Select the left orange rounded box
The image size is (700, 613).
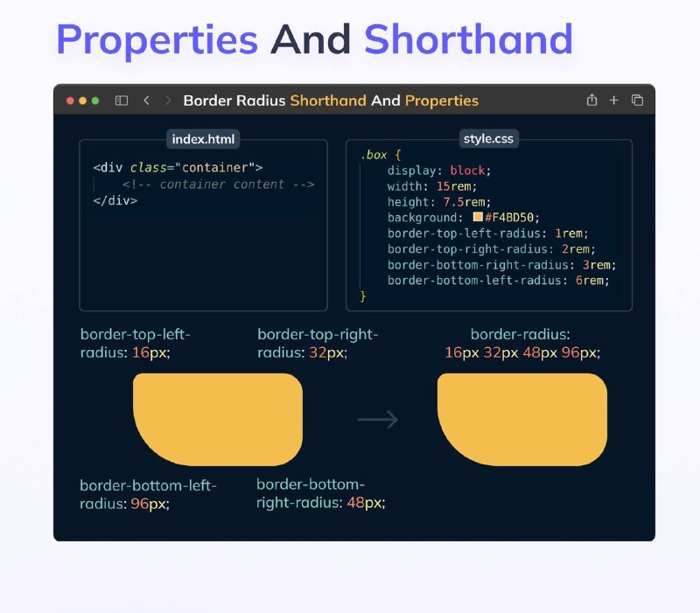point(218,419)
